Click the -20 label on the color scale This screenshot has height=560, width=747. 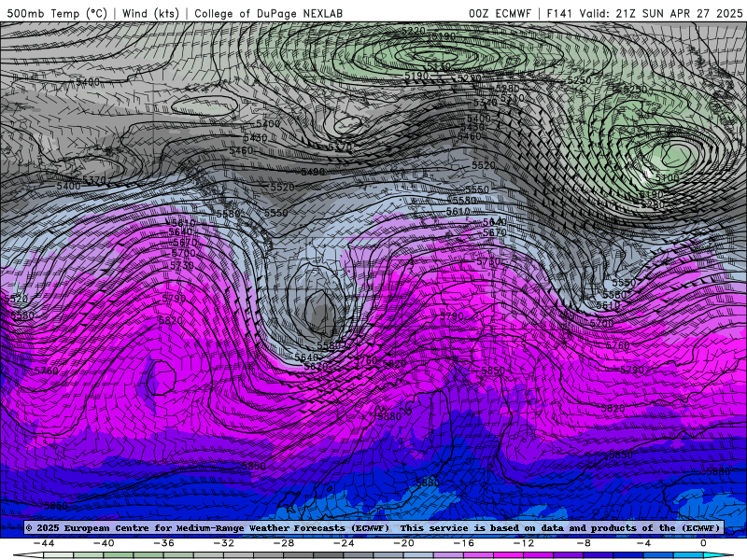[404, 543]
